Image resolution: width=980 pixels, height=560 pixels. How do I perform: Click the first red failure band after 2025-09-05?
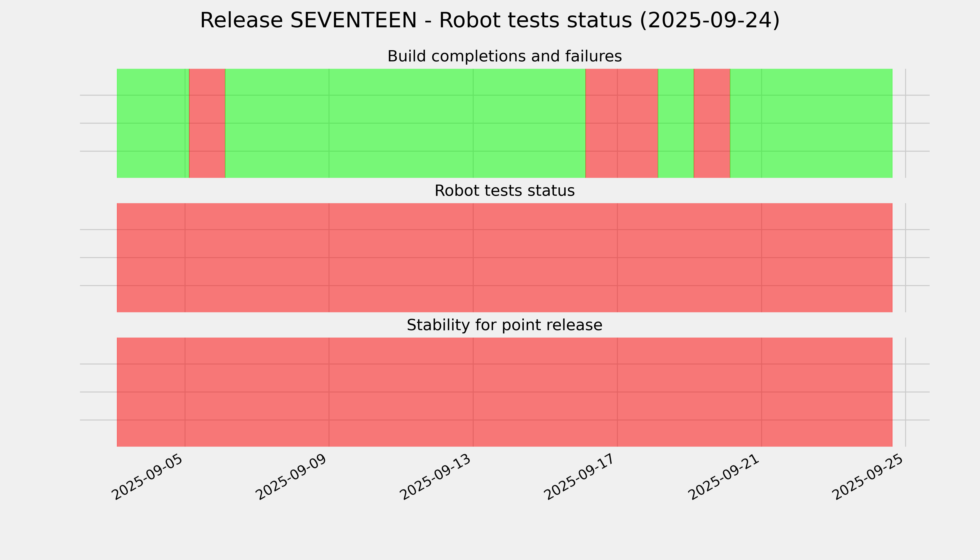(207, 123)
